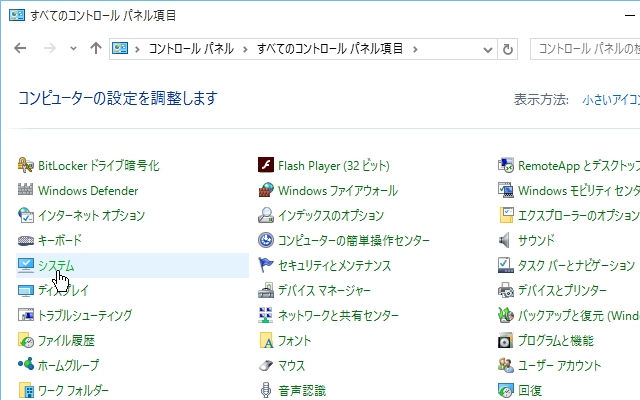The width and height of the screenshot is (640, 400).
Task: Open the デバイス マネージャー link text
Action: click(324, 291)
